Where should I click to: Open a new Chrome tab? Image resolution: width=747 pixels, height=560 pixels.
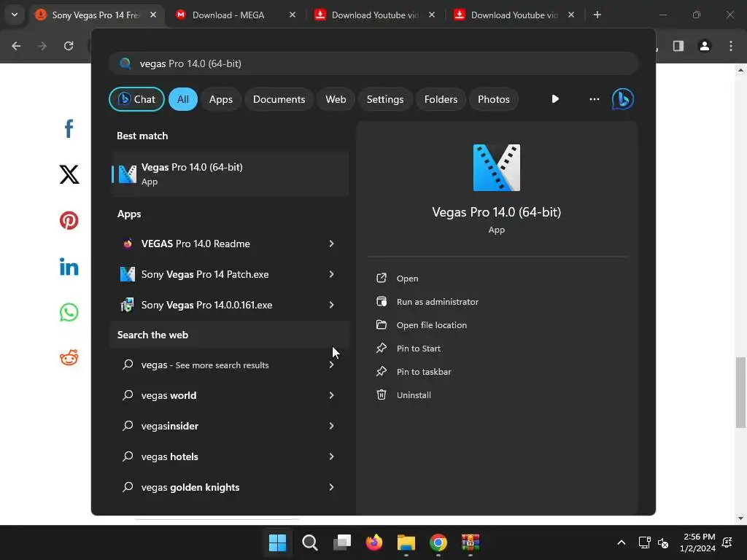click(597, 15)
